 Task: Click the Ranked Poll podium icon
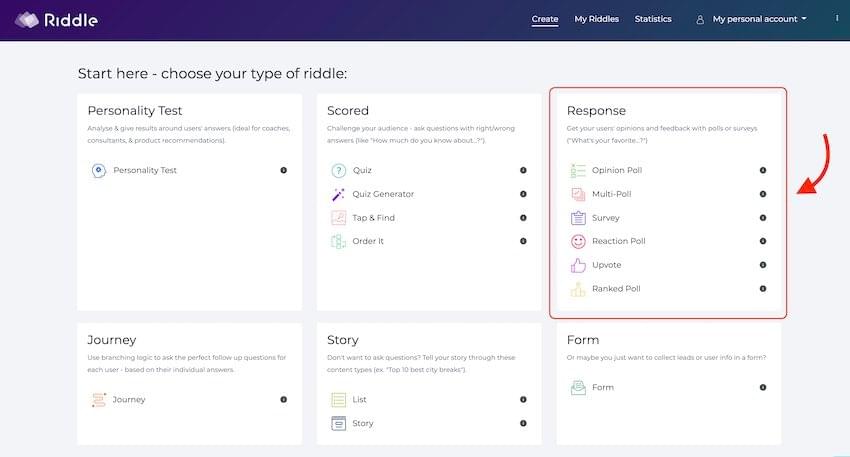[x=578, y=289]
